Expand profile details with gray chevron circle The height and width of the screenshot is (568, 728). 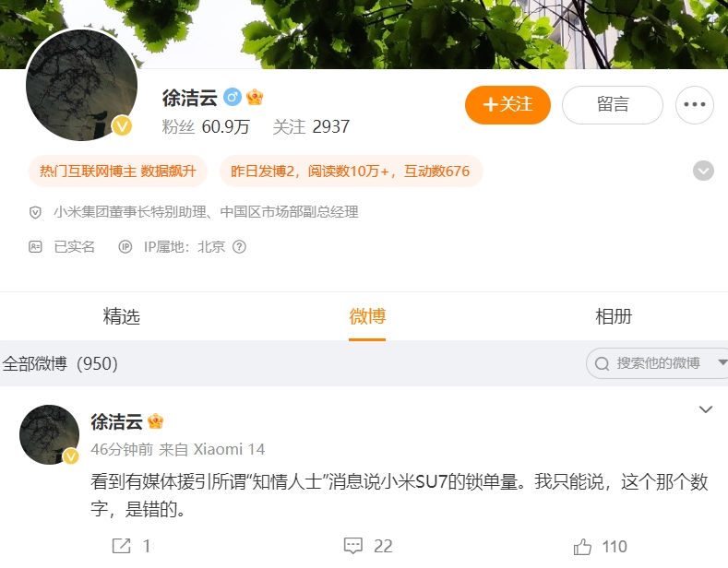703,171
